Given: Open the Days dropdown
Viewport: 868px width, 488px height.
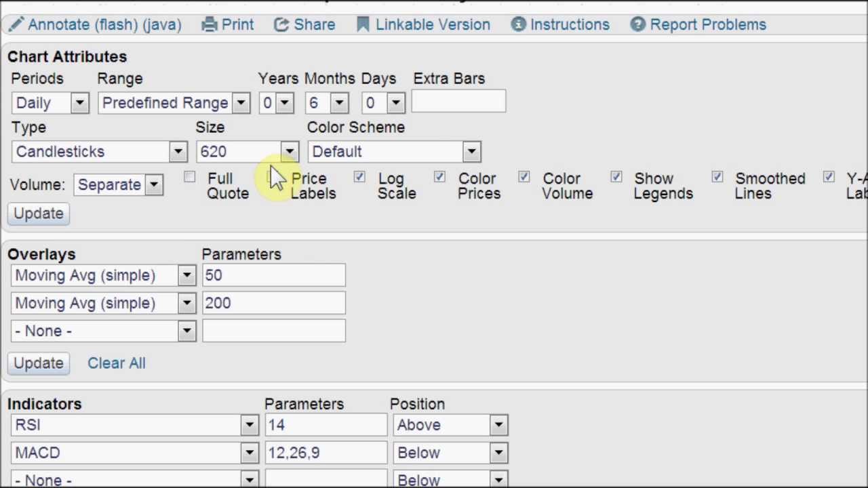Looking at the screenshot, I should click(384, 103).
